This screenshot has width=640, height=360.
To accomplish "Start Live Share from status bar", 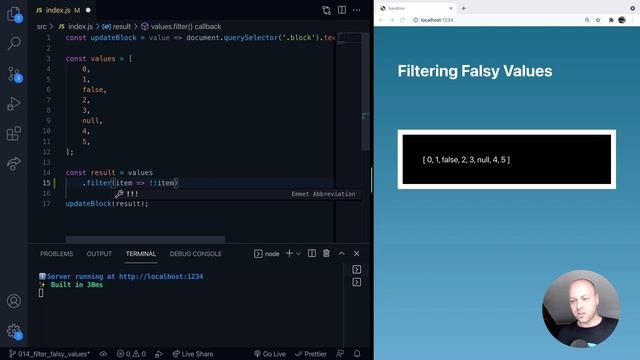I will coord(193,354).
